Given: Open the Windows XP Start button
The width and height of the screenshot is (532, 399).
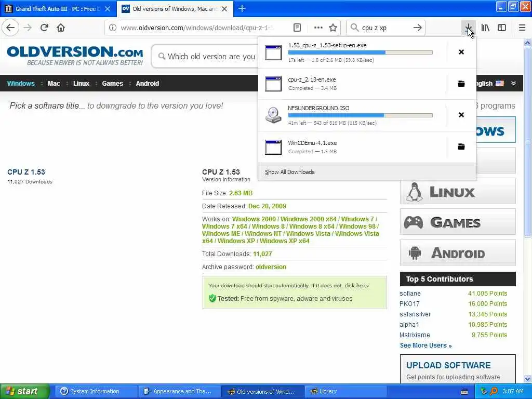Looking at the screenshot, I should click(25, 391).
